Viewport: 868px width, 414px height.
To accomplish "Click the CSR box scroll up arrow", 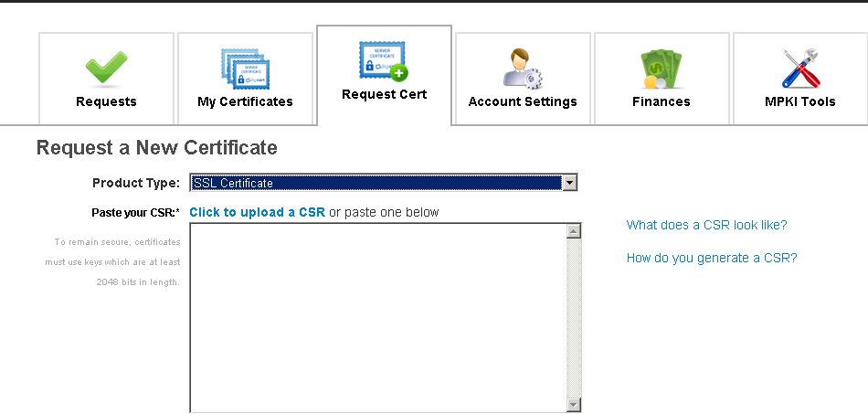I will point(574,231).
